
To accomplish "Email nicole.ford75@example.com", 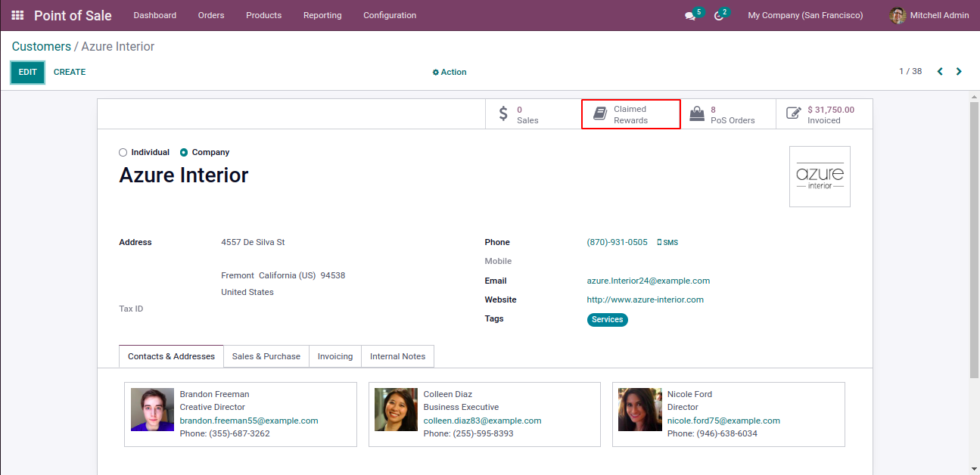I will coord(723,421).
